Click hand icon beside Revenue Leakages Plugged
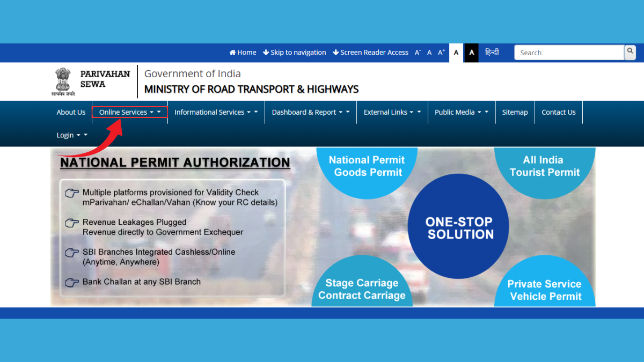Image resolution: width=644 pixels, height=362 pixels. 72,223
